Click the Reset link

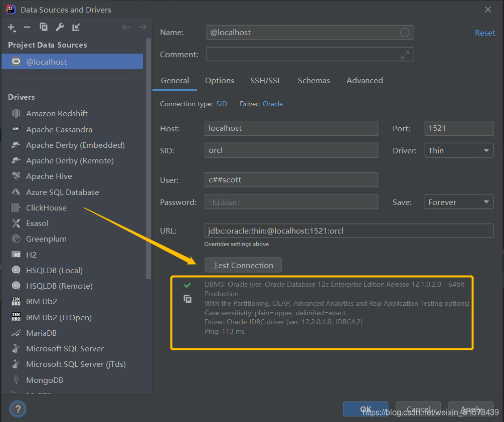[x=485, y=33]
